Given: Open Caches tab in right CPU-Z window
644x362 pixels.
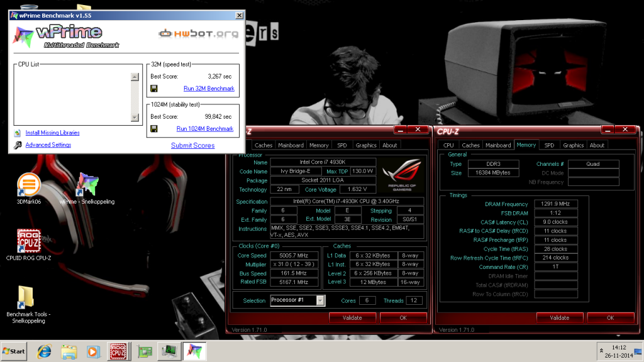Looking at the screenshot, I should point(470,145).
